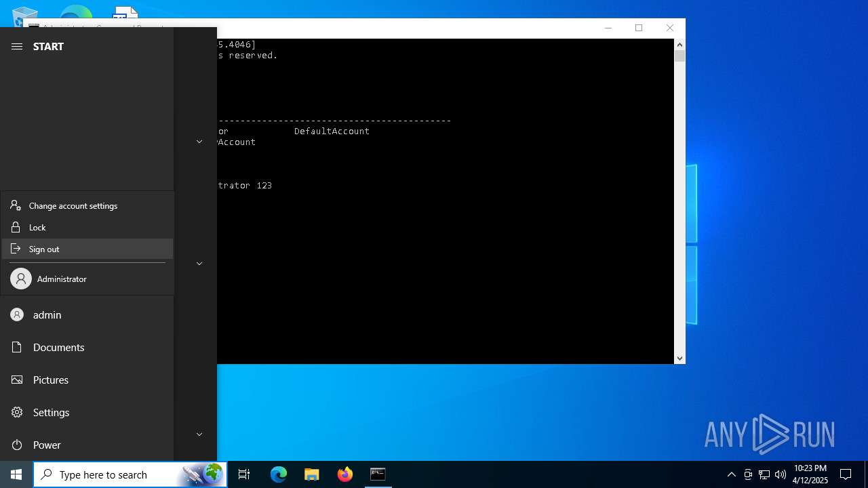Launch Microsoft Edge from the taskbar
The width and height of the screenshot is (868, 488).
click(279, 474)
